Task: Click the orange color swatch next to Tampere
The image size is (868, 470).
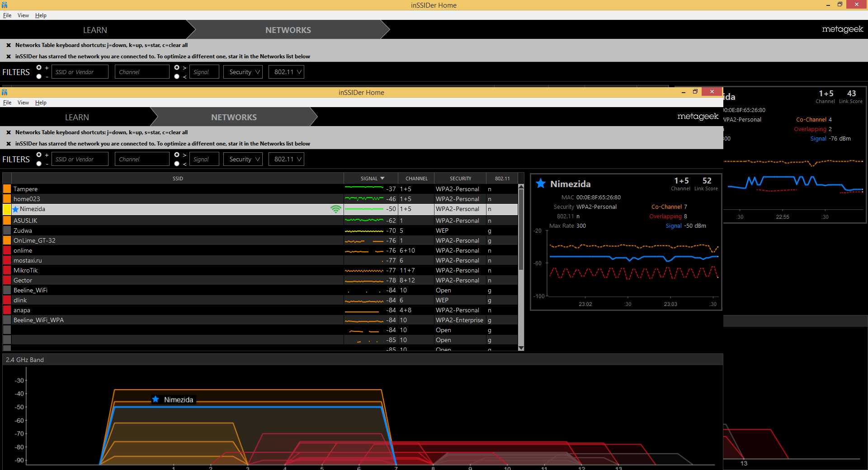Action: [7, 189]
